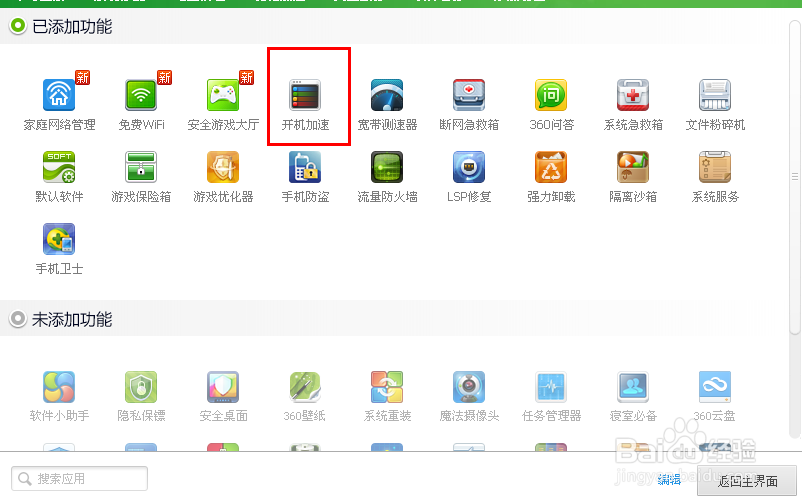
Task: Launch the 免费WiFi tool
Action: click(x=141, y=95)
